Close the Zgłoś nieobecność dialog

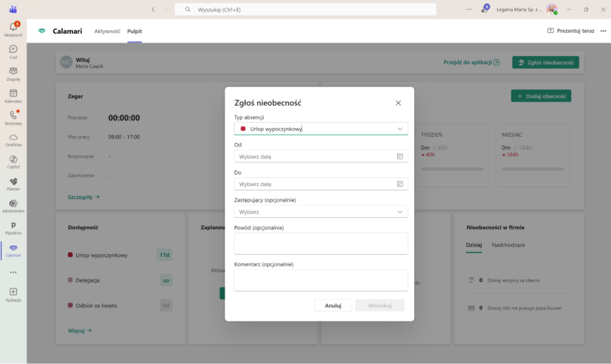399,102
